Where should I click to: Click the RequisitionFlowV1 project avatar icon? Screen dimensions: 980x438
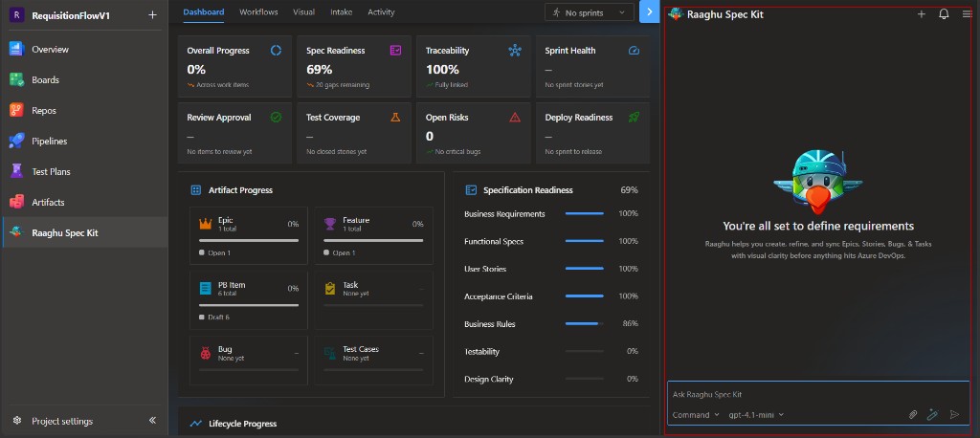(x=17, y=15)
